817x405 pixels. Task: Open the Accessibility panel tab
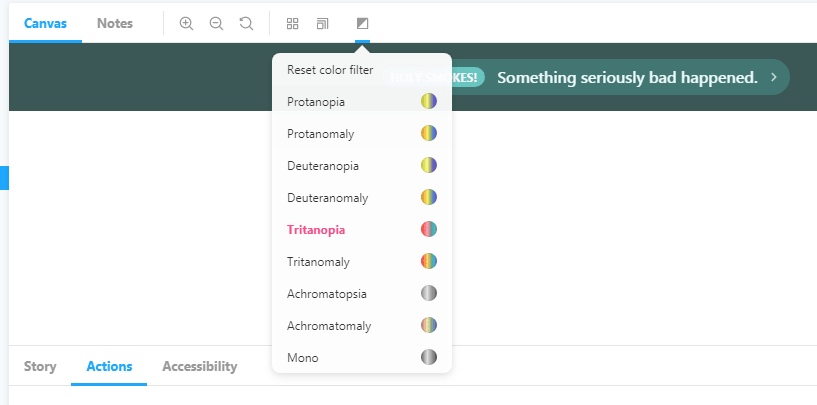coord(200,366)
